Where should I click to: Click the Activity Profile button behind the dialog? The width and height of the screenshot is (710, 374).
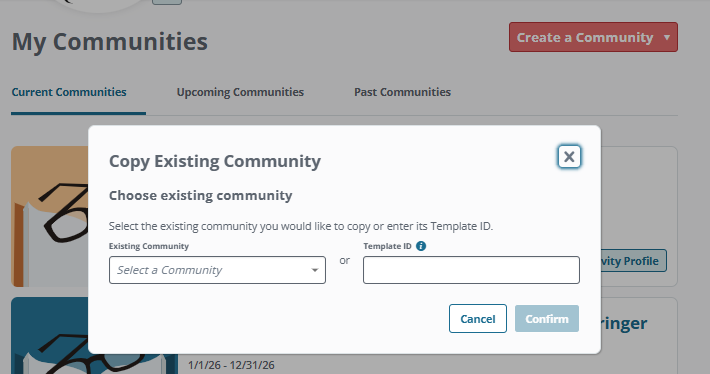tap(634, 261)
